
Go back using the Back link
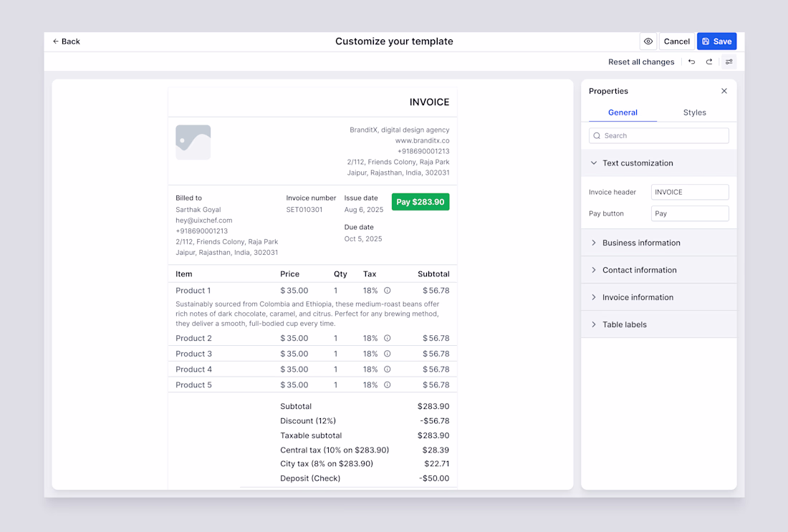67,42
